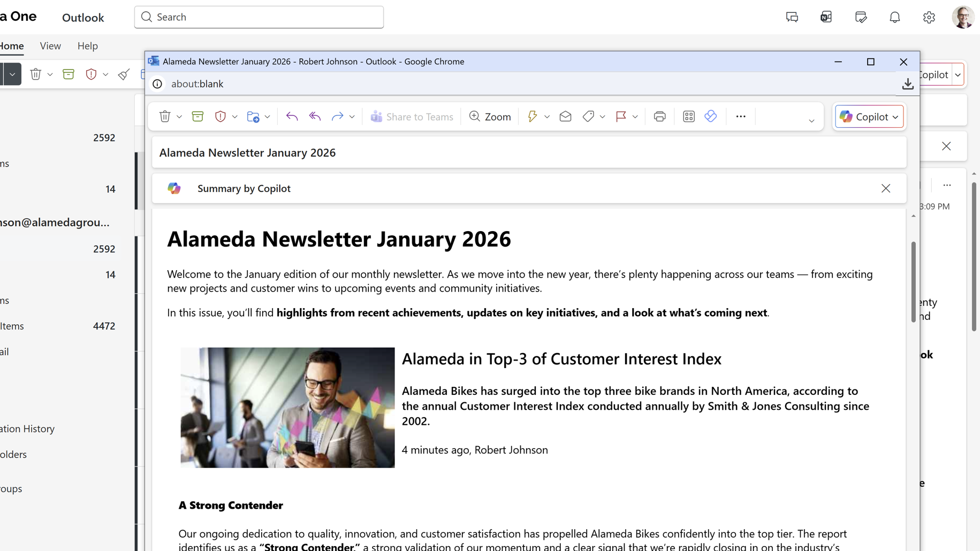
Task: Expand the New mail dropdown in background ribbon
Action: pos(12,74)
